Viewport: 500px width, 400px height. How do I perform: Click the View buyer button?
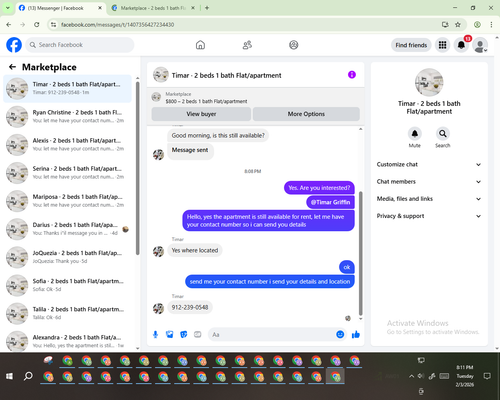201,114
